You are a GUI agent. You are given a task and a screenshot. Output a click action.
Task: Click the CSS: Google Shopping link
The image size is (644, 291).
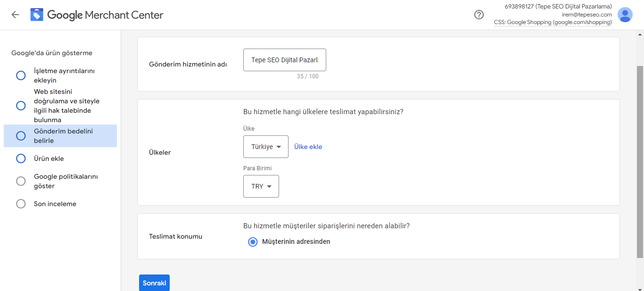tap(553, 22)
